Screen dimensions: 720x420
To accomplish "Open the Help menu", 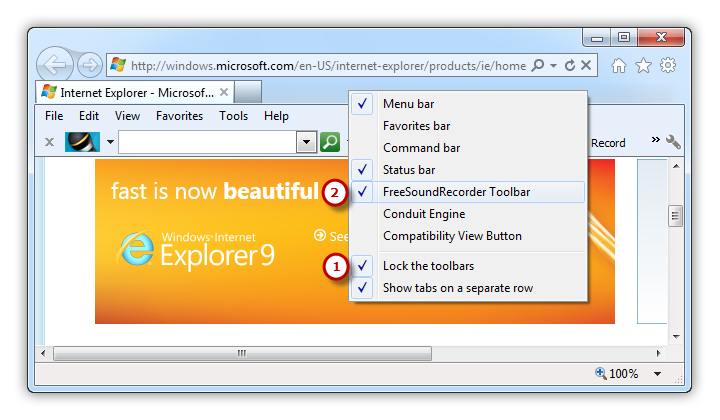I will [276, 116].
